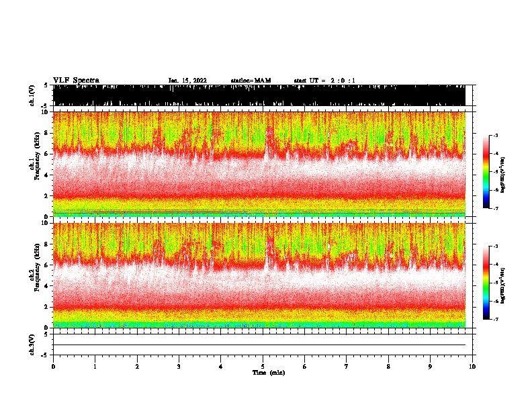Viewport: 532px width, 411px height.
Task: Click the "ch.3(V)" axis label
Action: click(x=32, y=345)
